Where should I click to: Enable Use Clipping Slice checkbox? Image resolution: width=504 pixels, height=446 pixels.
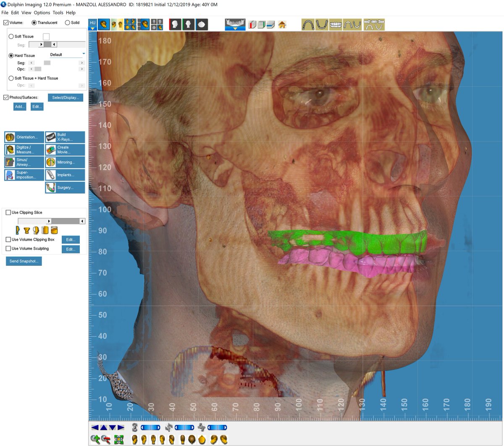8,213
